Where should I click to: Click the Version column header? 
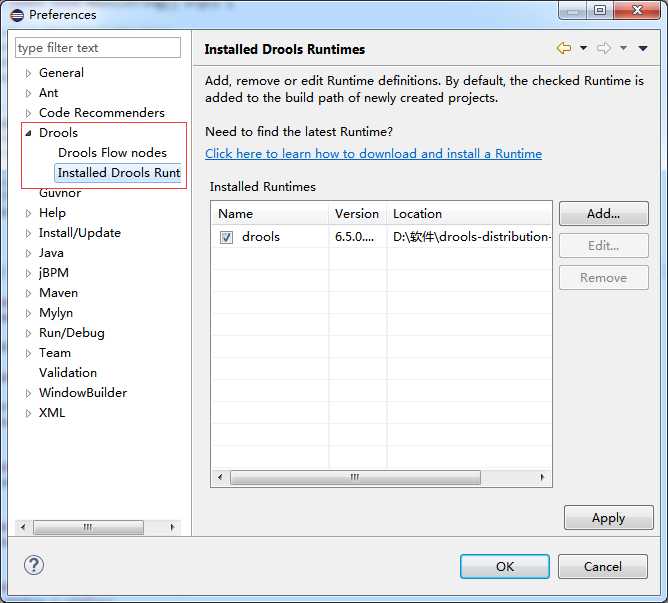[x=357, y=214]
